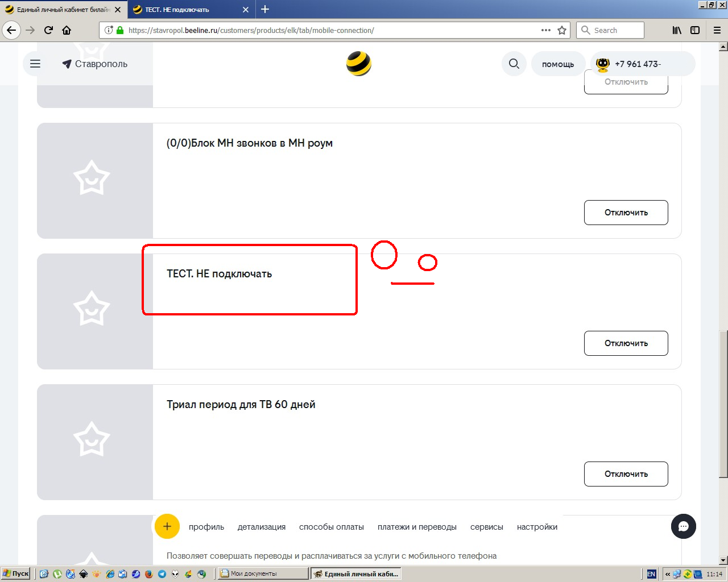
Task: Click the site information icon in address bar
Action: coord(109,30)
